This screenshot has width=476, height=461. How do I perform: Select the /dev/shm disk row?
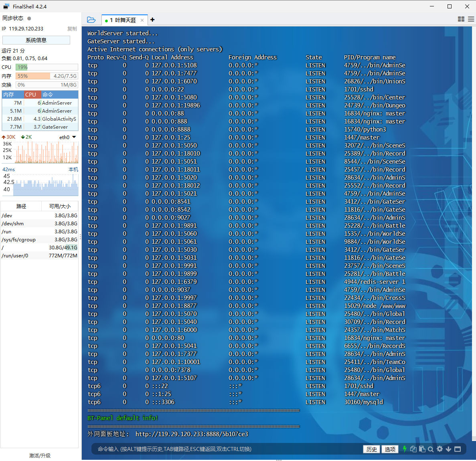click(39, 224)
